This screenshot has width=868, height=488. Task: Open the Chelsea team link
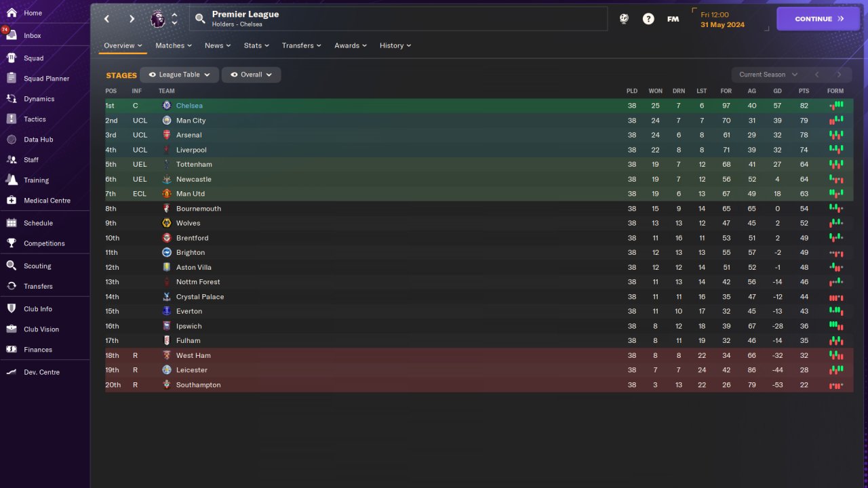pyautogui.click(x=189, y=106)
